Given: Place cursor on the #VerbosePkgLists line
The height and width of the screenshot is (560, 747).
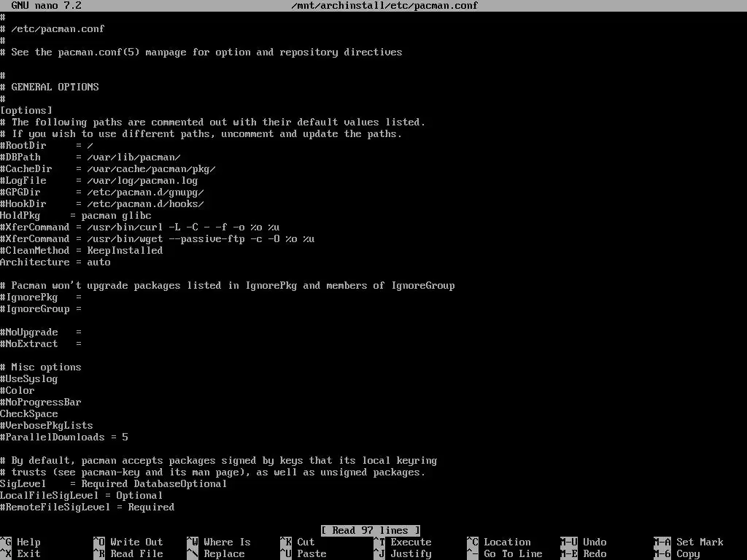Looking at the screenshot, I should coord(47,426).
